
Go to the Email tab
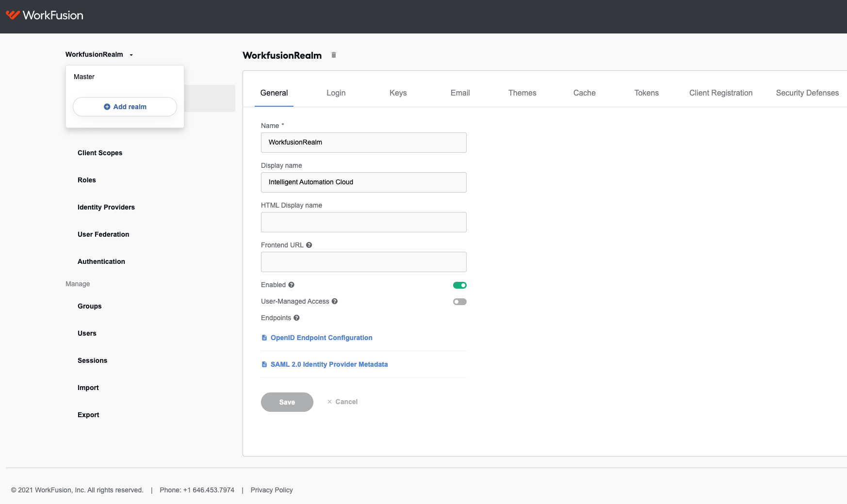coord(460,93)
